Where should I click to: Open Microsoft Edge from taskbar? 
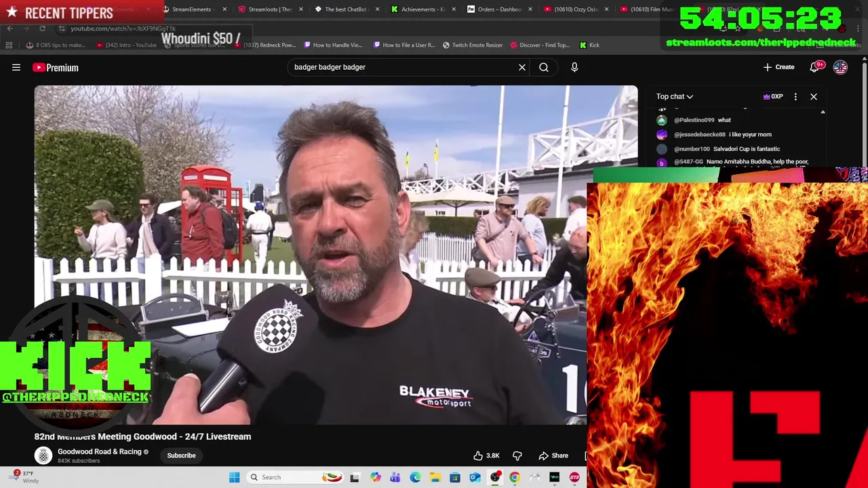415,477
